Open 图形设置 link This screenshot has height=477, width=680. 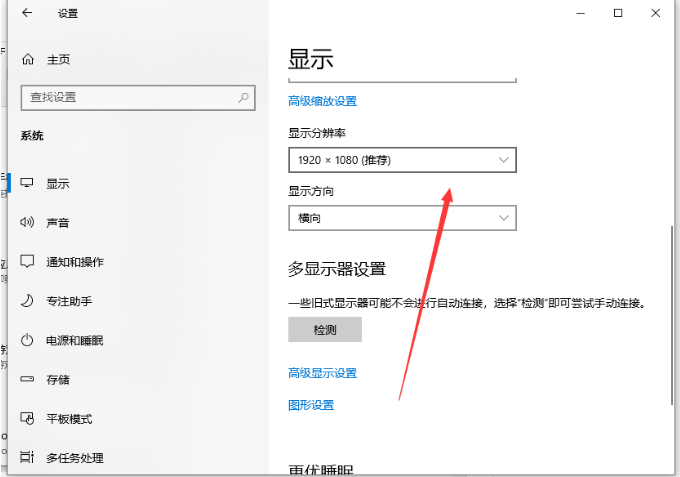(x=311, y=405)
